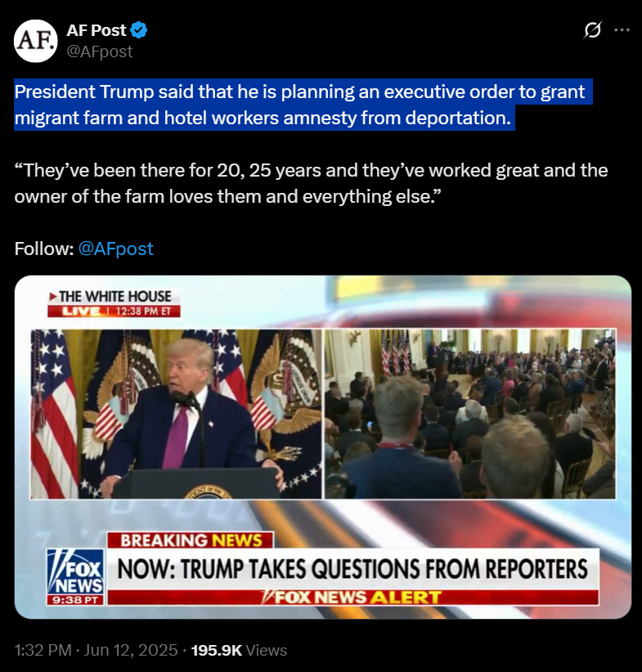Play the video on Trump's podium pane
The height and width of the screenshot is (672, 642).
tap(176, 414)
